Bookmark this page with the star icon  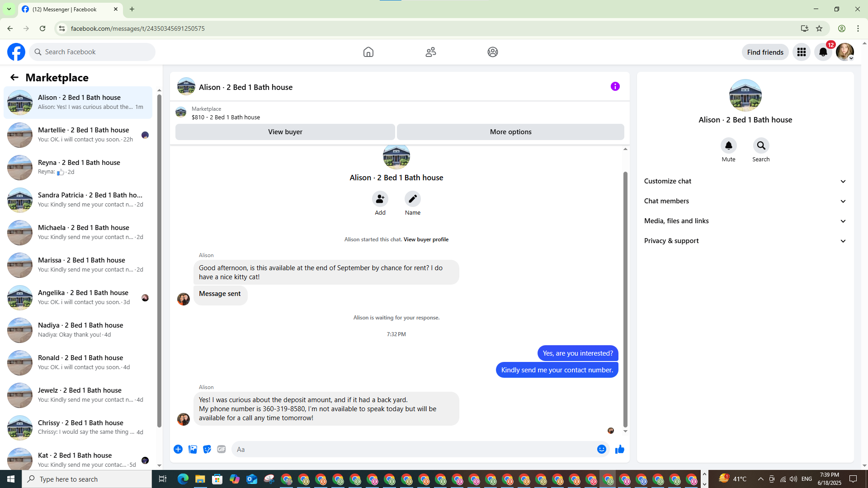pyautogui.click(x=819, y=28)
